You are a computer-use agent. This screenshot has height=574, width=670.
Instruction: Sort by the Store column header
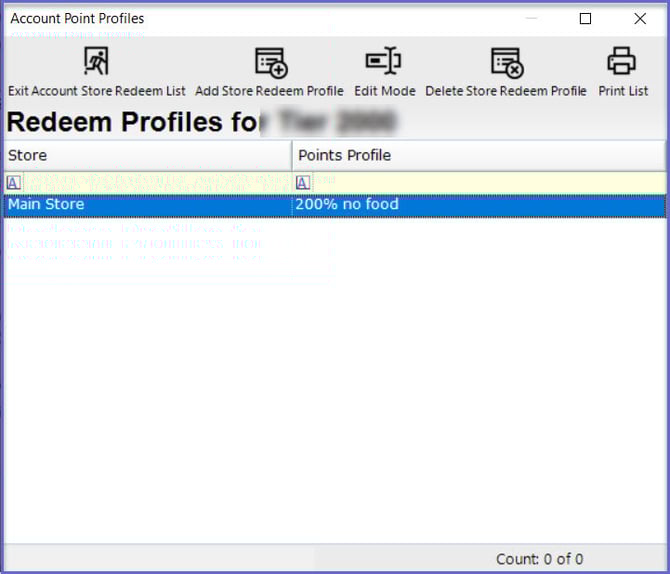pos(147,155)
